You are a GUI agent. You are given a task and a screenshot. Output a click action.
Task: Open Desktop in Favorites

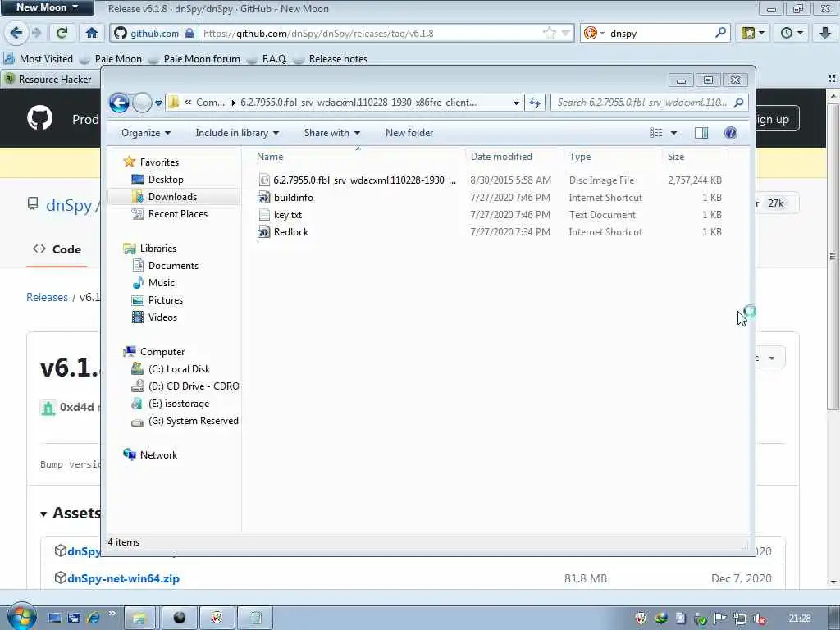(166, 180)
